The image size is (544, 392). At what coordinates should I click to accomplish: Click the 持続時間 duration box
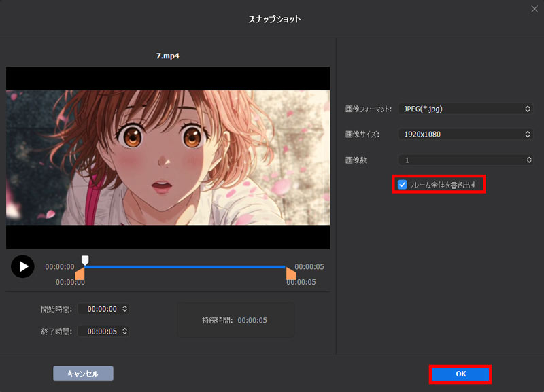(x=235, y=320)
